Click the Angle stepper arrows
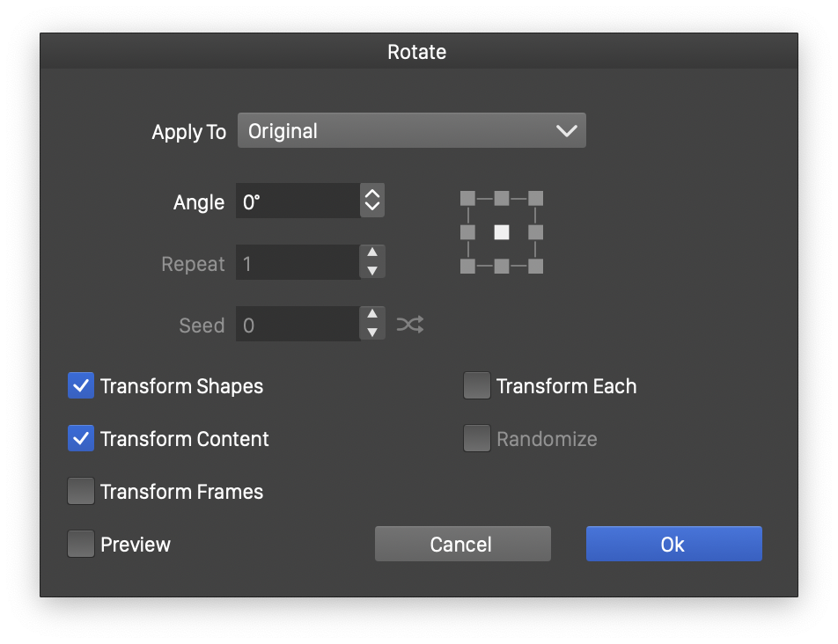 pyautogui.click(x=372, y=201)
